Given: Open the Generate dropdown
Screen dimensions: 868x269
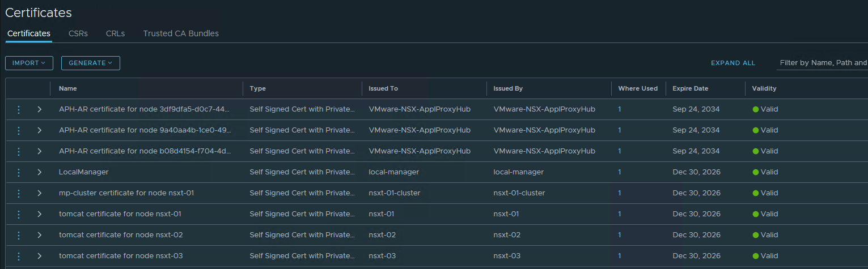Looking at the screenshot, I should pos(90,63).
